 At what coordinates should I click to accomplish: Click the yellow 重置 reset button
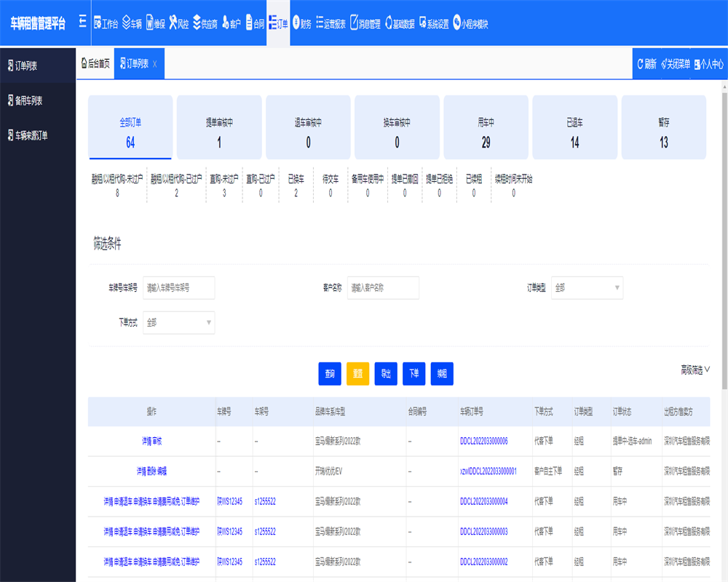pos(358,374)
